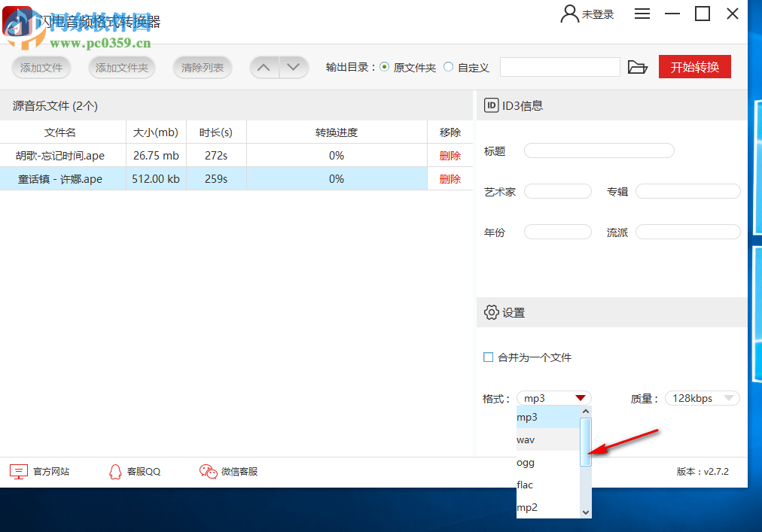Open the official website link icon
Viewport: 762px width, 532px height.
pos(19,471)
